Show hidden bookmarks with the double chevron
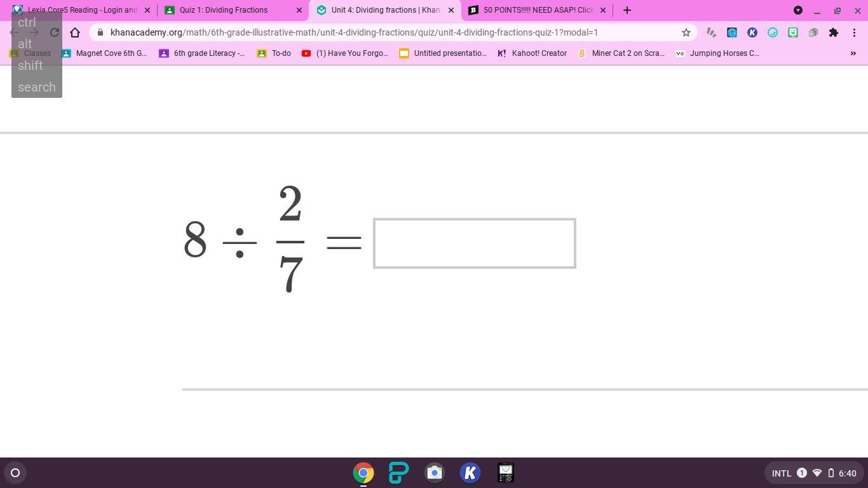 pos(853,53)
